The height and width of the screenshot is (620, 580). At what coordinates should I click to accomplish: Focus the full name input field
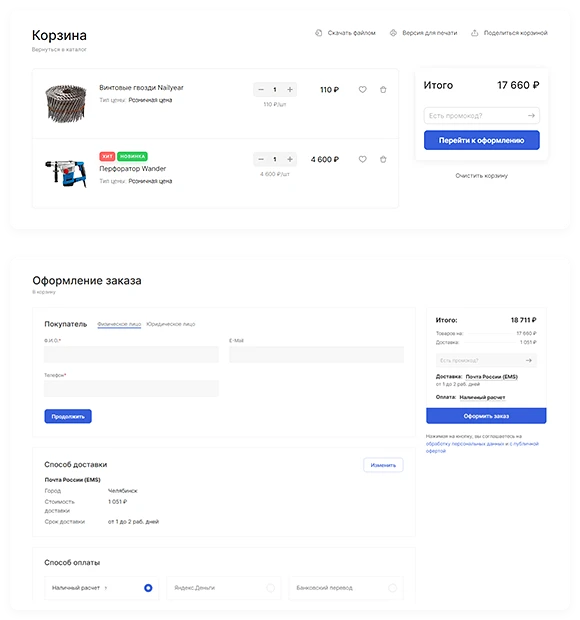(x=131, y=355)
